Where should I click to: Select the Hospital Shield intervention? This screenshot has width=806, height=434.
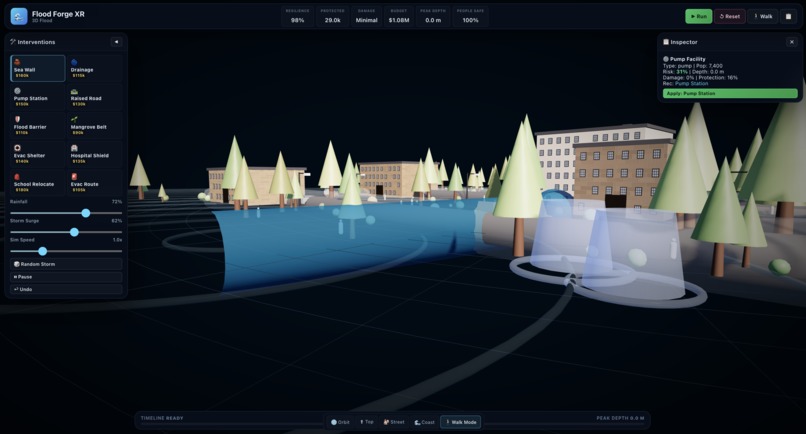pyautogui.click(x=95, y=154)
